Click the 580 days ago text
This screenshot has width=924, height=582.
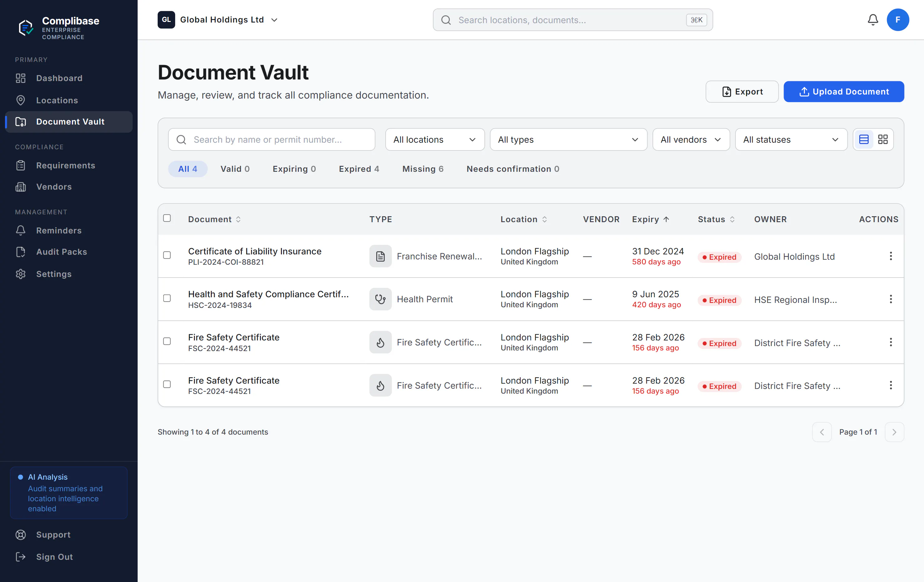pos(656,262)
